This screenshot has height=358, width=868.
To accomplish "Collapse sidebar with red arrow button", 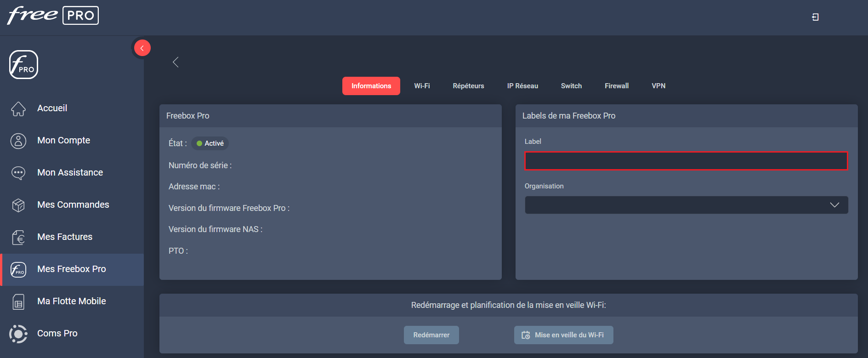I will [142, 48].
